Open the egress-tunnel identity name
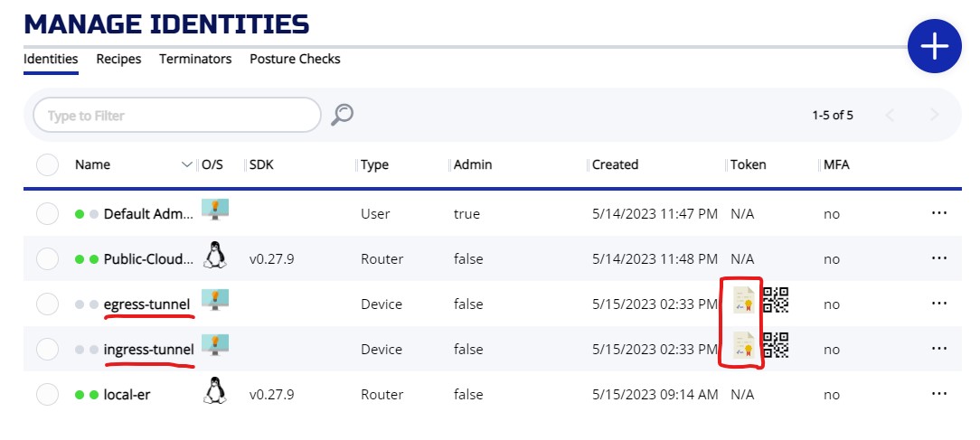The image size is (980, 440). [x=147, y=304]
